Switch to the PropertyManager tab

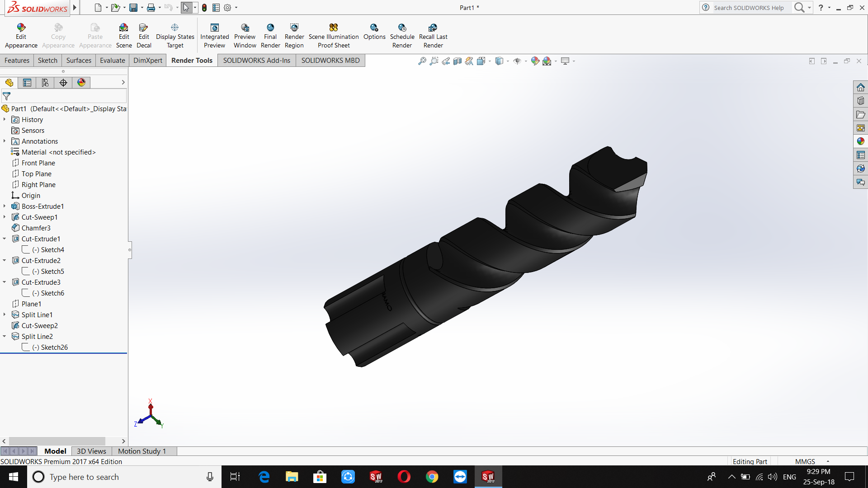[27, 83]
